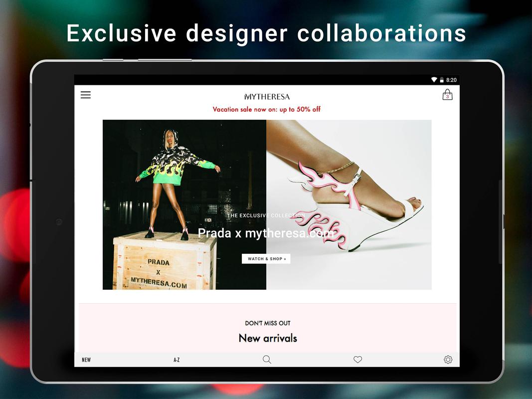Open the hamburger navigation menu
Image resolution: width=532 pixels, height=399 pixels.
[85, 95]
